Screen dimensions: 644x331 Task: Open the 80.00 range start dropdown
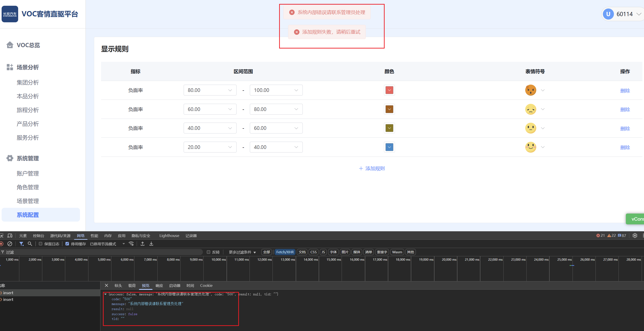pos(210,90)
